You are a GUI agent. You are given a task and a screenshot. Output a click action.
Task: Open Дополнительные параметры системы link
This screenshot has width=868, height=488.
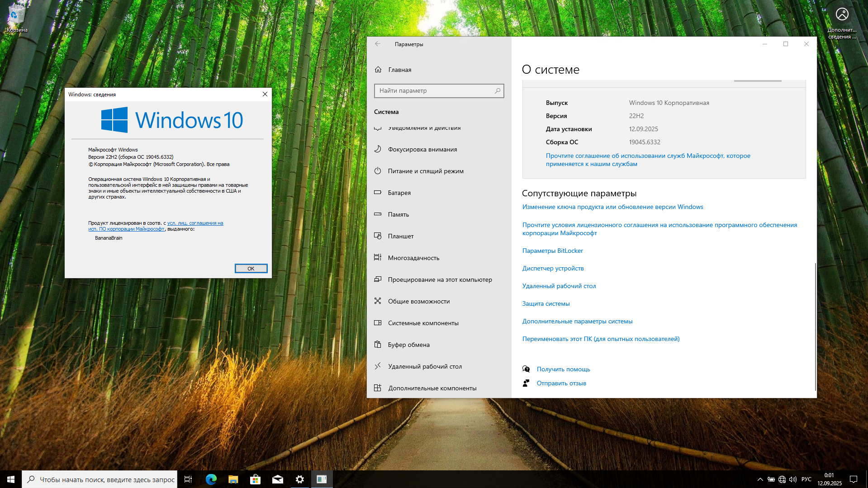coord(577,321)
